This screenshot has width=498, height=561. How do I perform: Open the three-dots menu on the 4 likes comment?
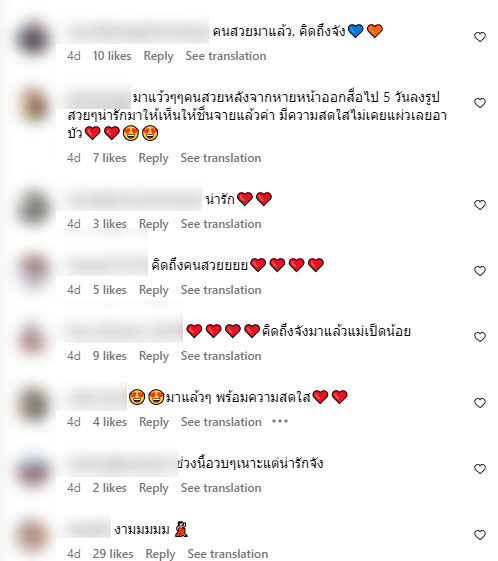[x=280, y=421]
